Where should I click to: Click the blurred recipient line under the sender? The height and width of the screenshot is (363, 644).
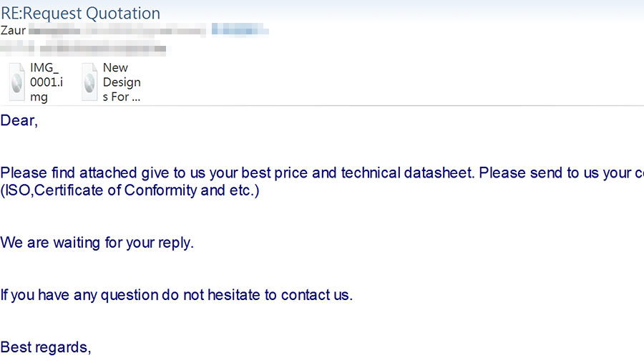click(85, 49)
